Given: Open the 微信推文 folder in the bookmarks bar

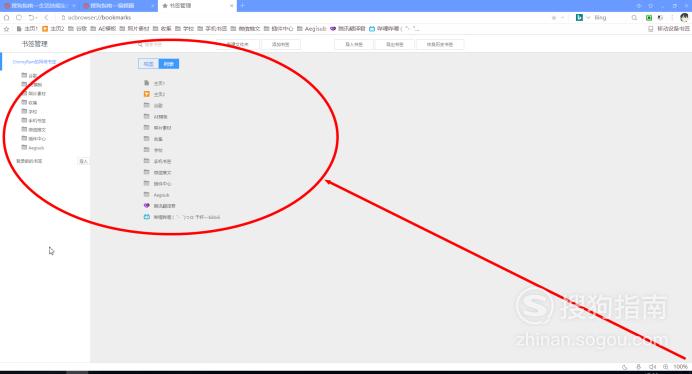Looking at the screenshot, I should [x=245, y=29].
